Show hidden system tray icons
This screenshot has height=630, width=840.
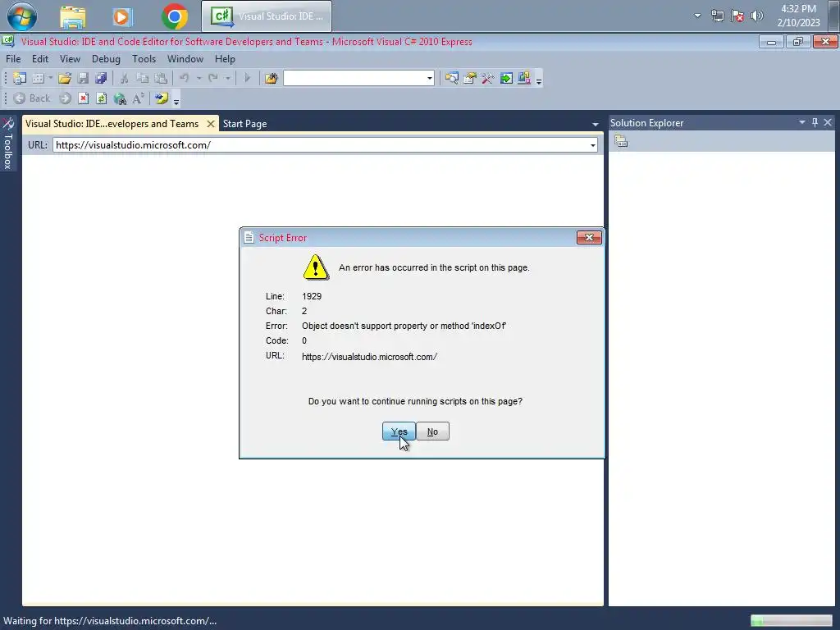697,16
